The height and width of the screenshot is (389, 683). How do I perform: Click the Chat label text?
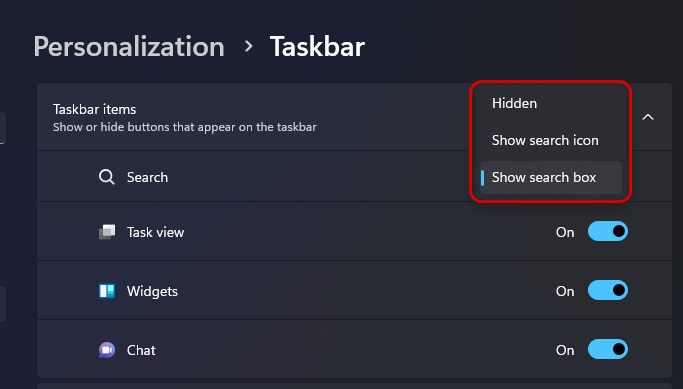click(141, 350)
